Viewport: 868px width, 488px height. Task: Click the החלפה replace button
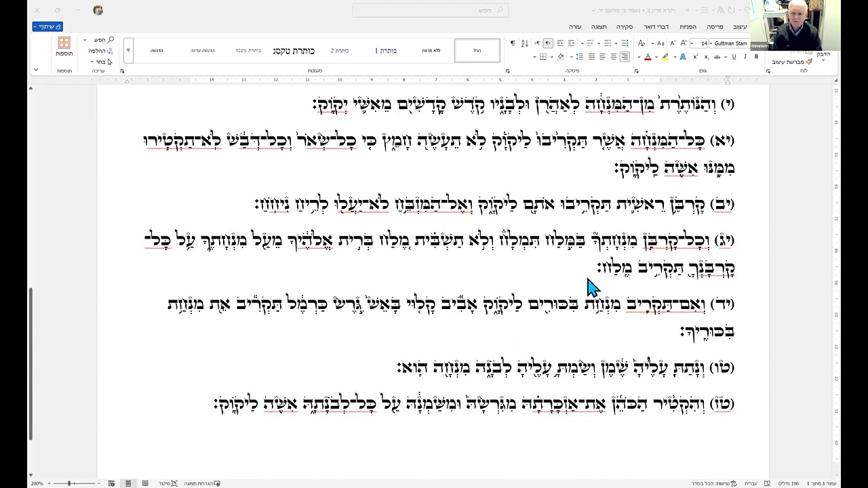[x=100, y=51]
